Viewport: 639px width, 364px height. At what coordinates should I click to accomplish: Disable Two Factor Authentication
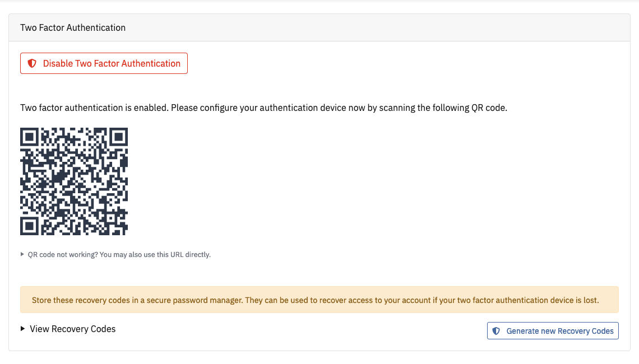pos(104,63)
